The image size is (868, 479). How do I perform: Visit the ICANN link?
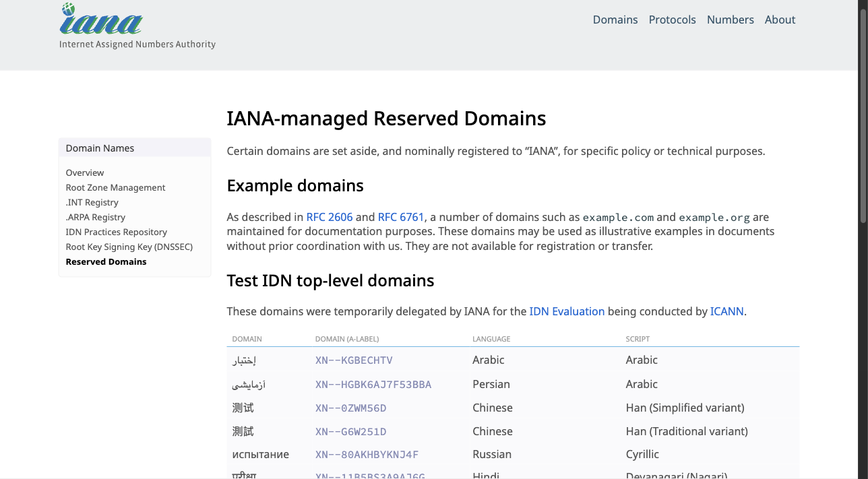pyautogui.click(x=726, y=311)
